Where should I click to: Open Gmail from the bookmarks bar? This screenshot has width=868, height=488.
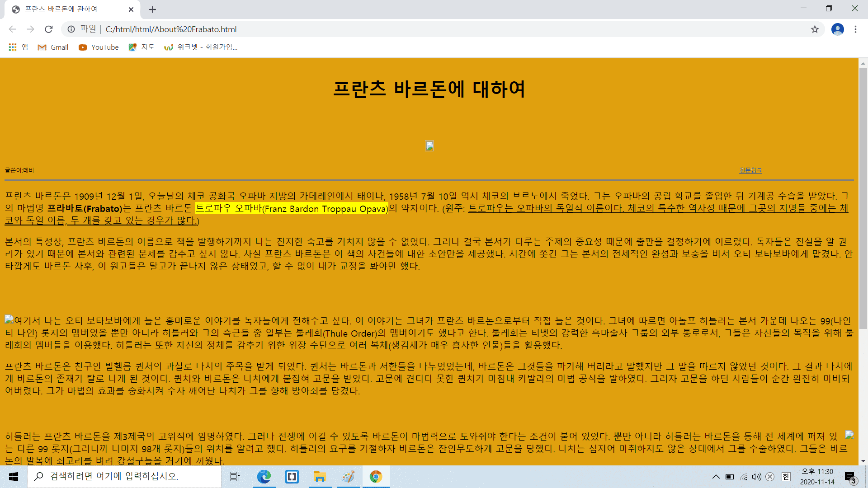(52, 47)
